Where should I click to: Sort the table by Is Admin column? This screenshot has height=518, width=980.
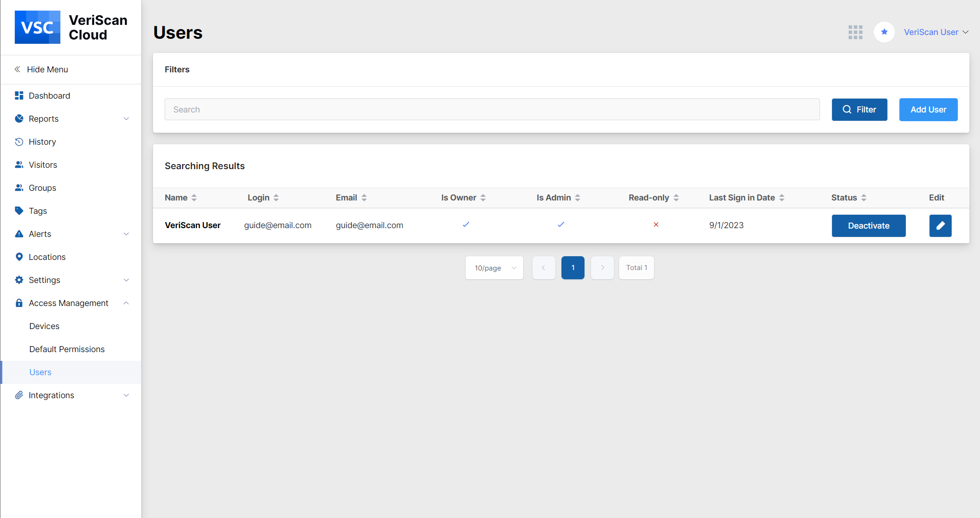coord(578,198)
